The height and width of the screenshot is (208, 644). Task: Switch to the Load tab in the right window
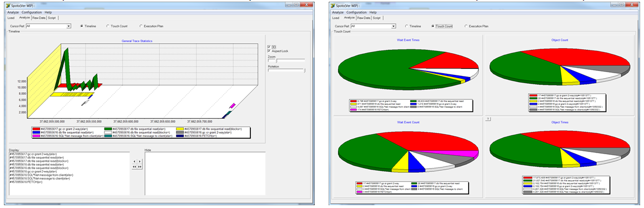point(336,18)
